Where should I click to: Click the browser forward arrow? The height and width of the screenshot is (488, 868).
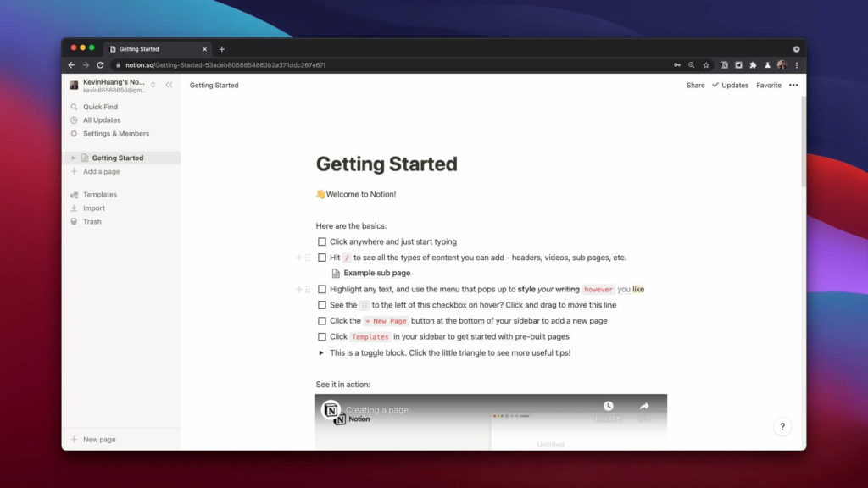click(86, 64)
